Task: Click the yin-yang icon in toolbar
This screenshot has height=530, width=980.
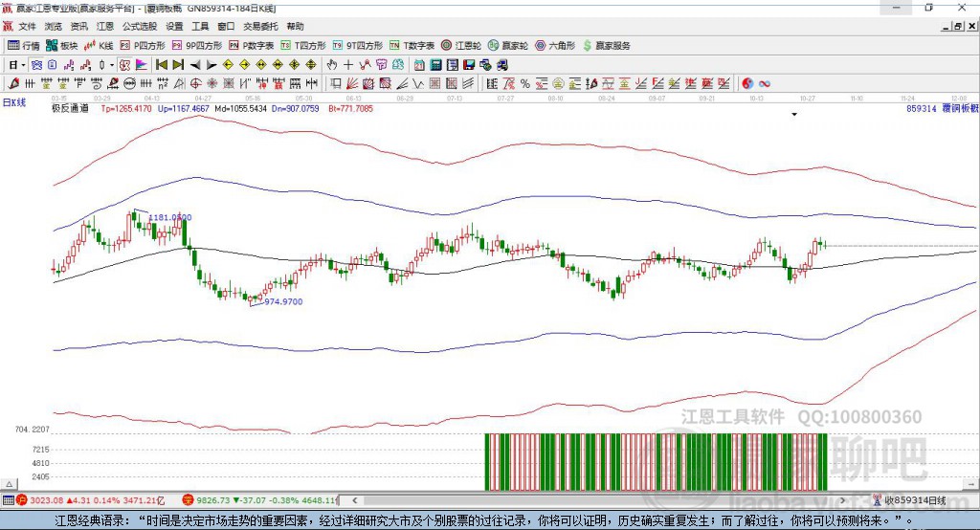Action: coord(747,84)
